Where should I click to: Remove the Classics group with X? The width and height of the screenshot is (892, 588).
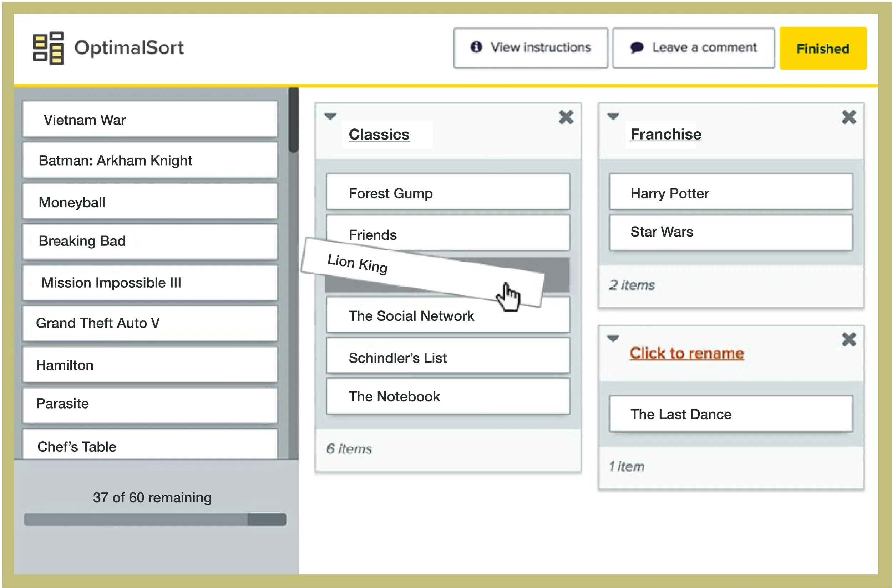point(566,117)
